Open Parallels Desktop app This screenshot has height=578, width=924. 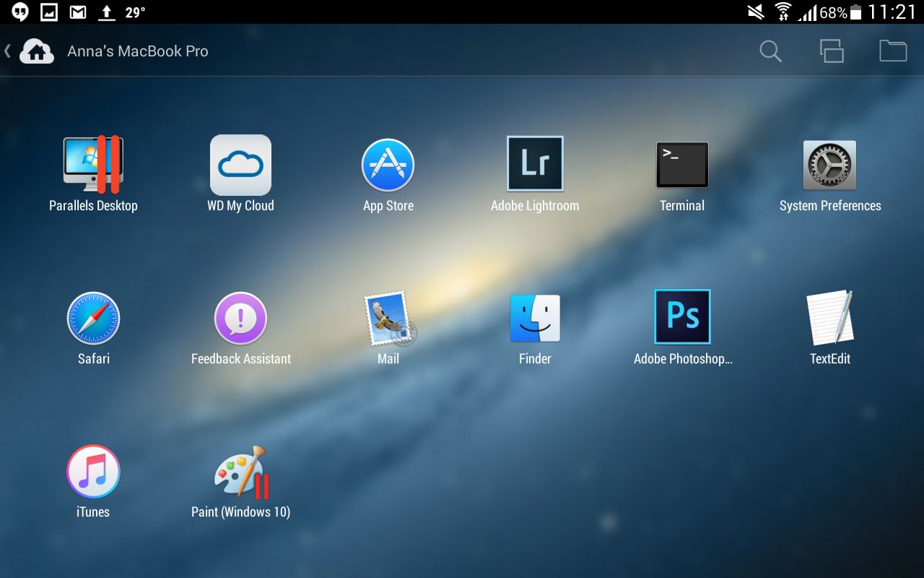[93, 165]
